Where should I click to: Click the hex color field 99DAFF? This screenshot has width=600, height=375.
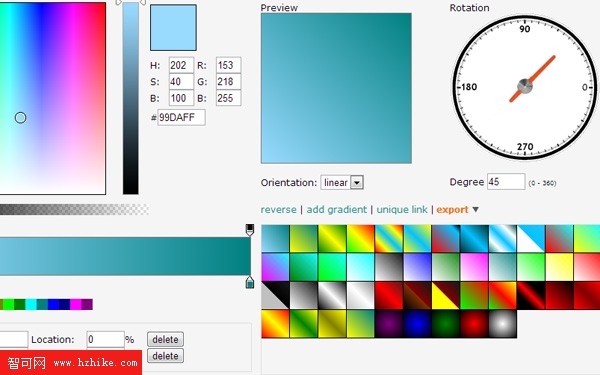[181, 117]
